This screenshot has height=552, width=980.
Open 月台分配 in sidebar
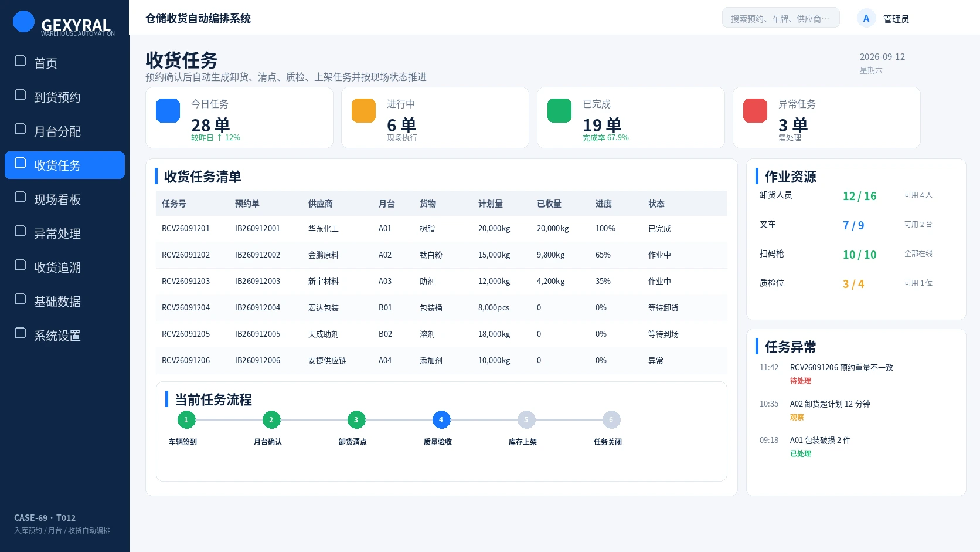64,131
